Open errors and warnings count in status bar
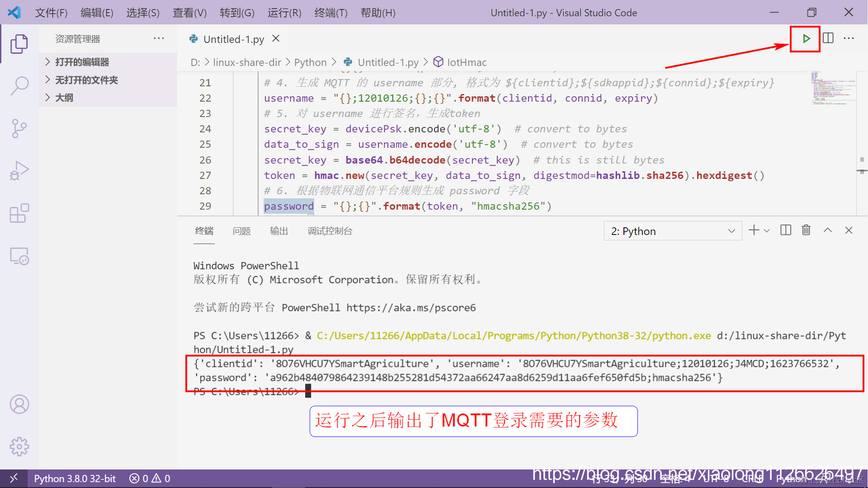Viewport: 868px width, 488px height. tap(150, 479)
